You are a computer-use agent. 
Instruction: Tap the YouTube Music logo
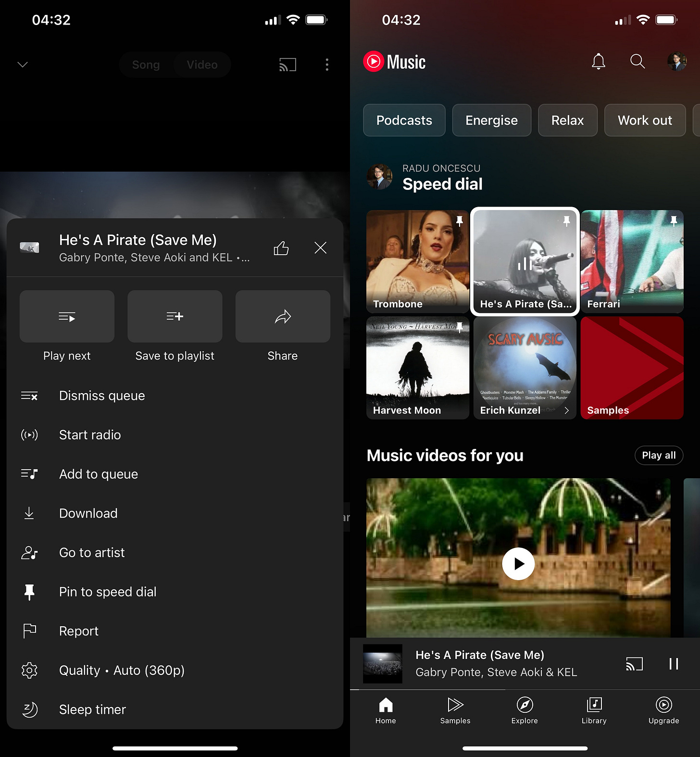[394, 62]
